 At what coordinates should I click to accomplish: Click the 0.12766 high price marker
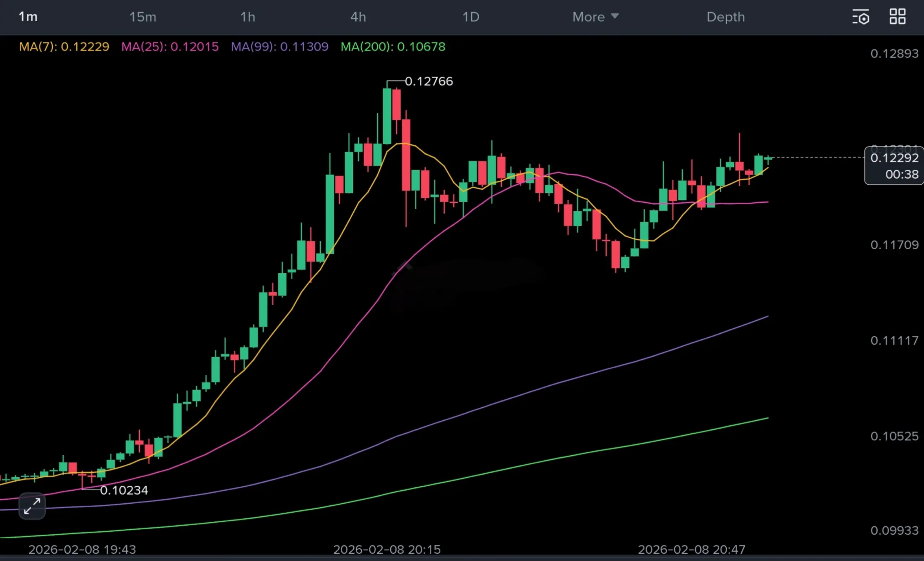429,81
